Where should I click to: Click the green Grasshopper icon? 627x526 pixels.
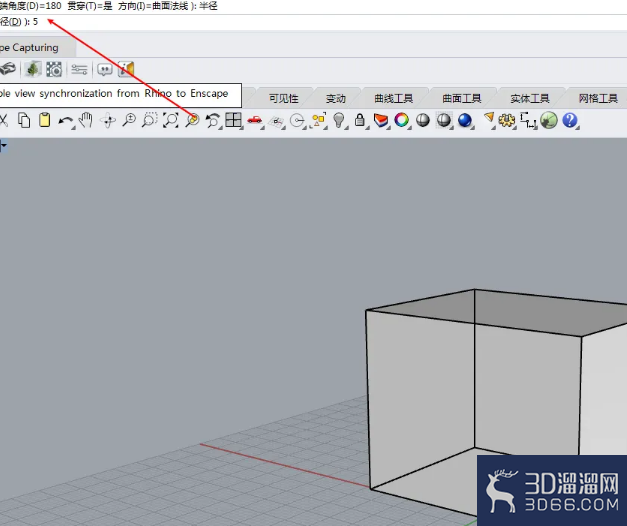point(549,120)
